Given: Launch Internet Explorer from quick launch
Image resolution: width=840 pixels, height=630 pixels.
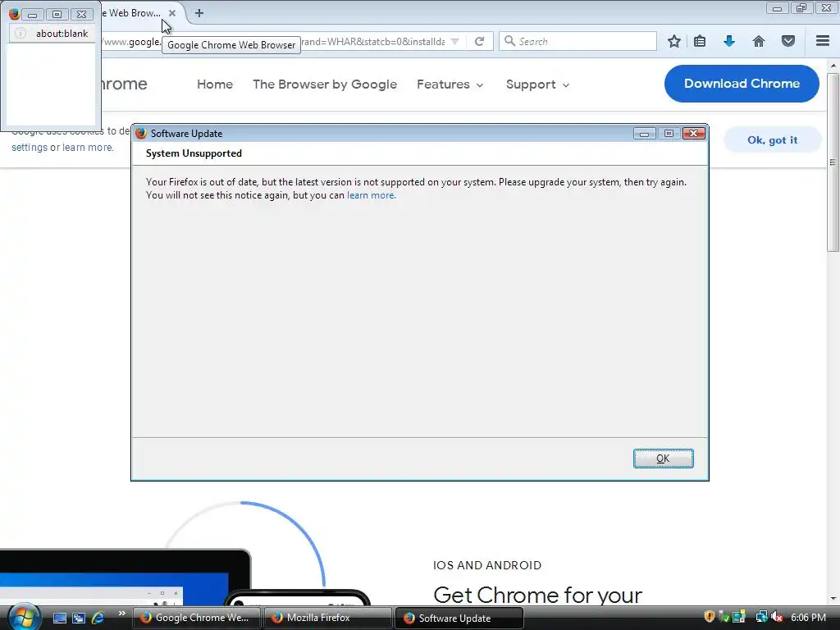Looking at the screenshot, I should tap(98, 619).
